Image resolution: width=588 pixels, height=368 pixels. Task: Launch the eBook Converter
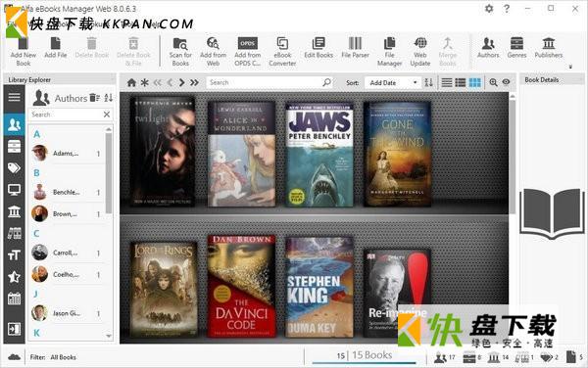(x=282, y=52)
